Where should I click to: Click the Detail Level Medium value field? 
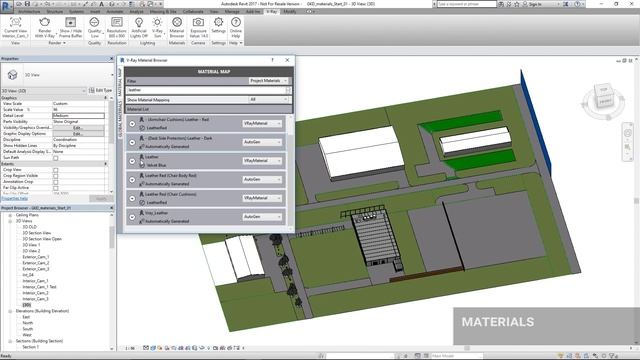tap(78, 116)
